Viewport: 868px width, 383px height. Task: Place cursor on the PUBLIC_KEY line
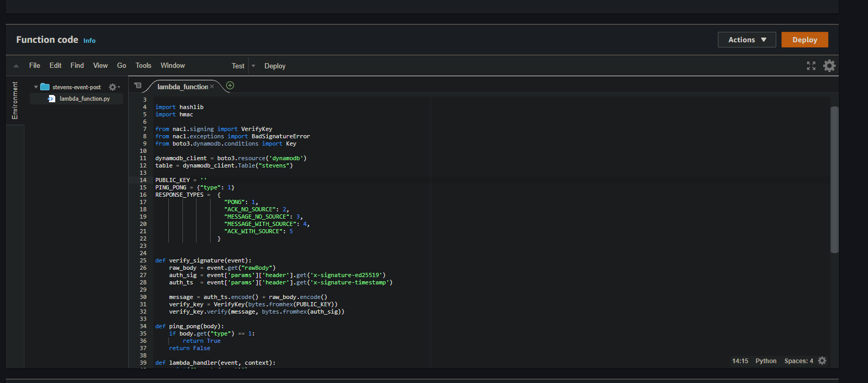click(181, 180)
